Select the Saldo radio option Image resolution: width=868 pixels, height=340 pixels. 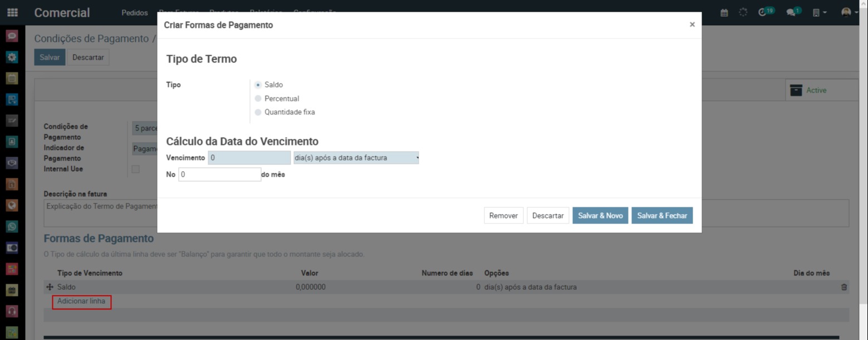tap(258, 85)
